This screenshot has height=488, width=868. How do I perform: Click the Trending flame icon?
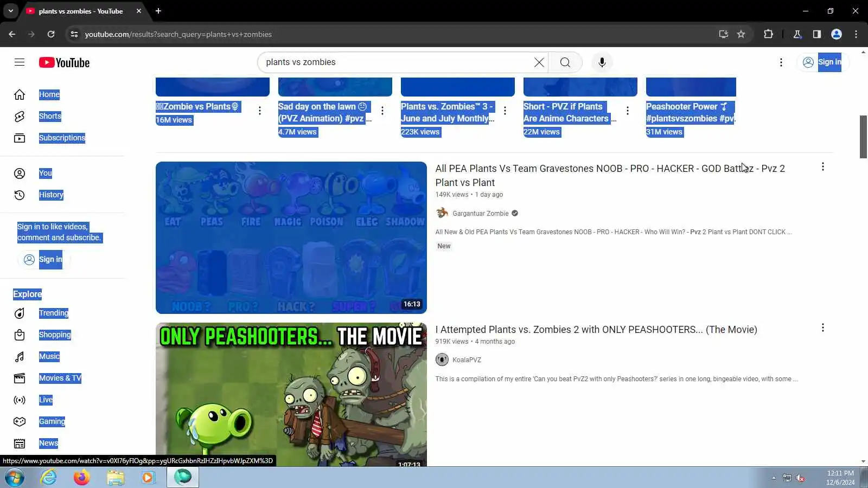[x=20, y=313]
